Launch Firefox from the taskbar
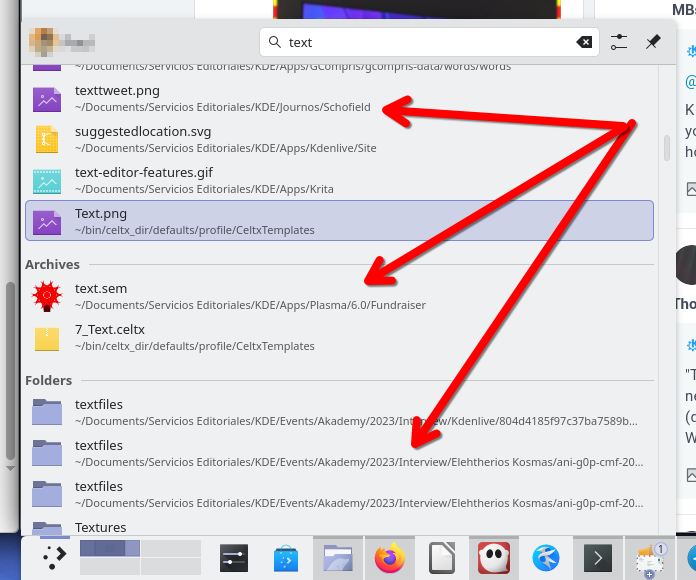This screenshot has height=580, width=696. click(390, 558)
